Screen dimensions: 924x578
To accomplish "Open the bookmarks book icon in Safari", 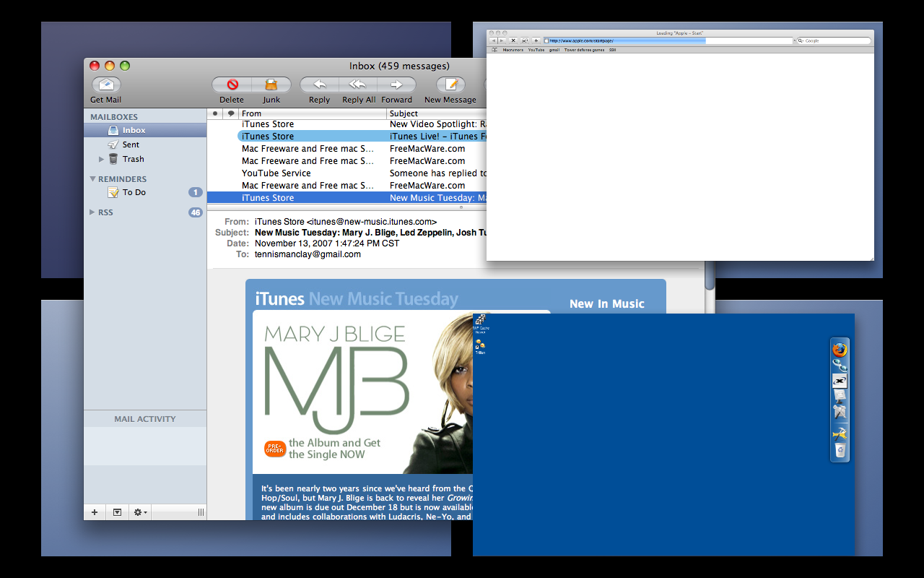I will (494, 50).
